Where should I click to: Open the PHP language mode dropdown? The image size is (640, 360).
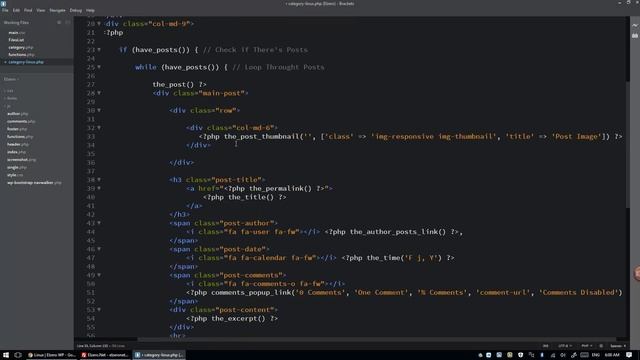[x=587, y=346]
